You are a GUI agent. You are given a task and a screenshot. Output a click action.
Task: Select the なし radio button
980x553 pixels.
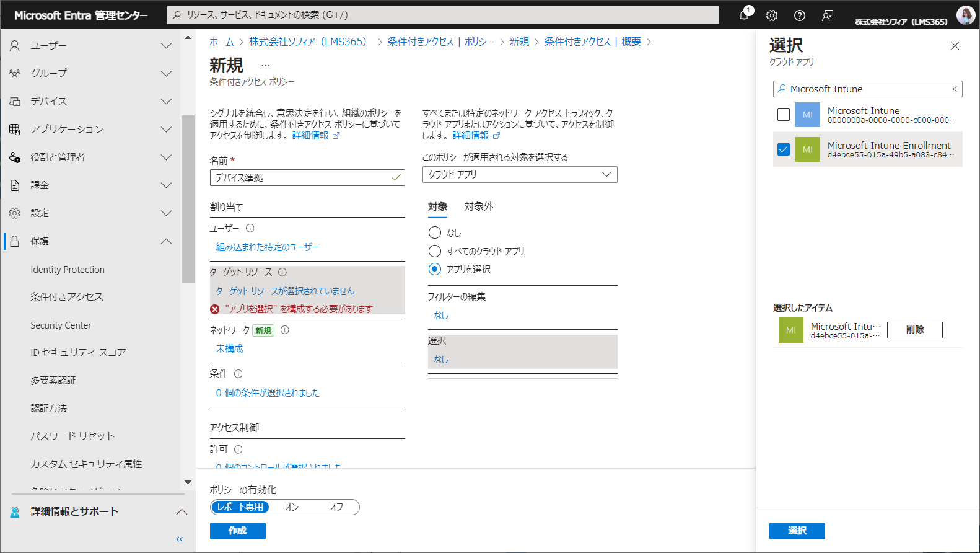point(435,232)
